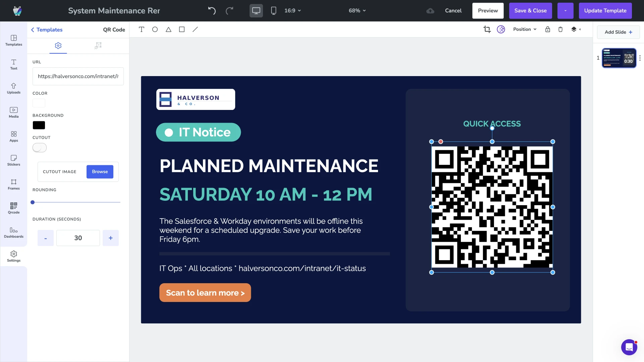Click the Preview button
Image resolution: width=644 pixels, height=362 pixels.
(488, 11)
